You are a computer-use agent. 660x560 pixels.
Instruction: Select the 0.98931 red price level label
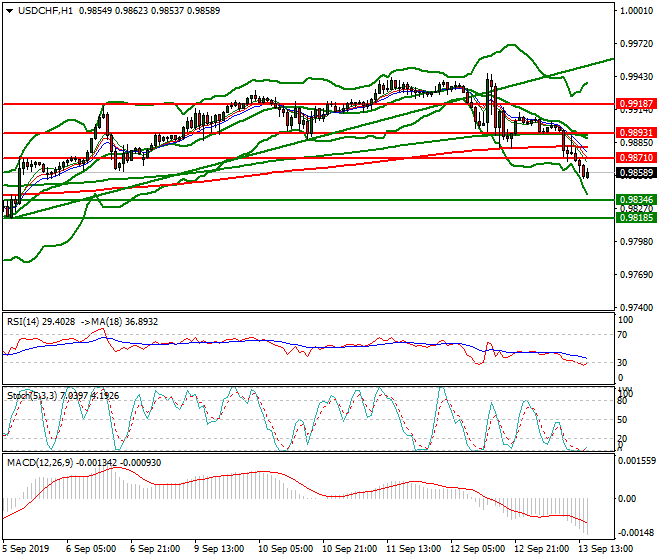636,133
